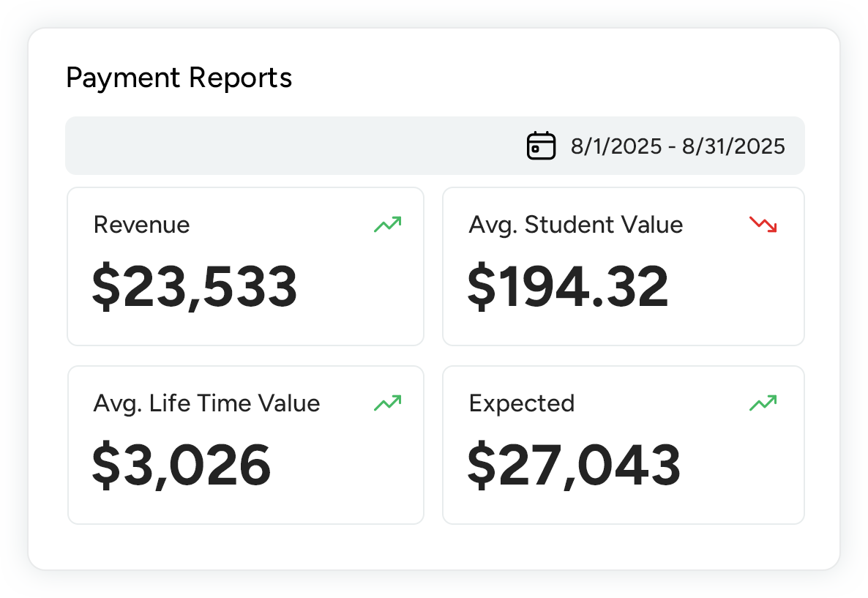Select the $3,026 lifetime value amount
868x598 pixels.
(182, 466)
